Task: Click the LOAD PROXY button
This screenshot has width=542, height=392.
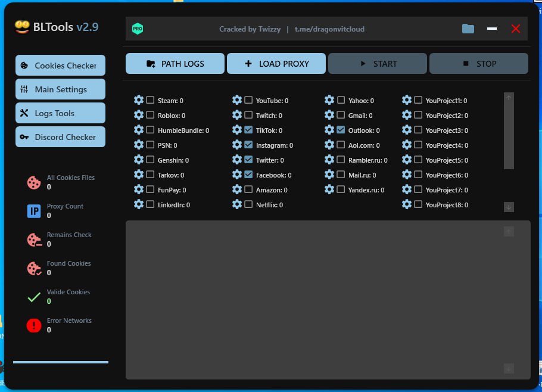Action: (276, 64)
